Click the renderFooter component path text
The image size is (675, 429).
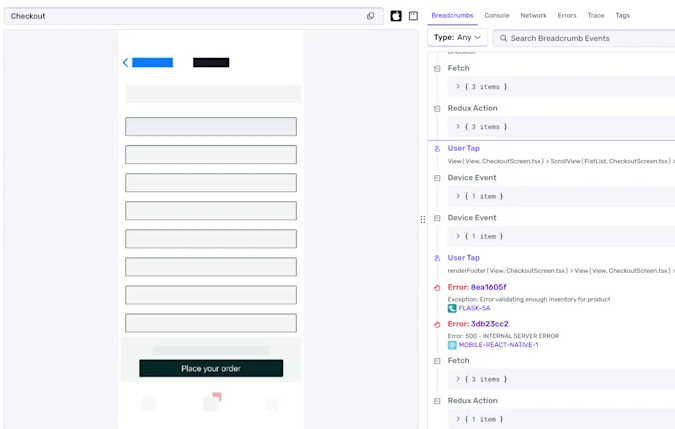pos(561,271)
